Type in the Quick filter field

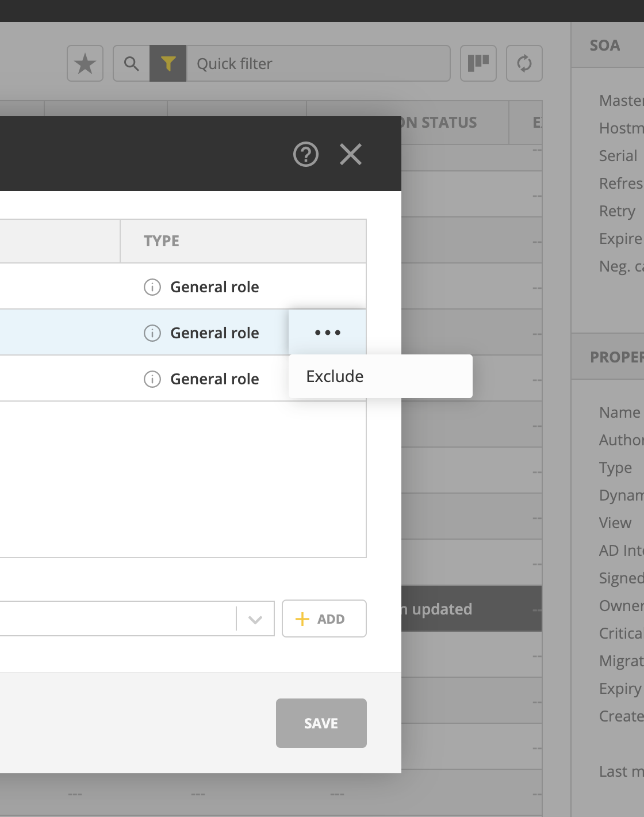[x=317, y=63]
